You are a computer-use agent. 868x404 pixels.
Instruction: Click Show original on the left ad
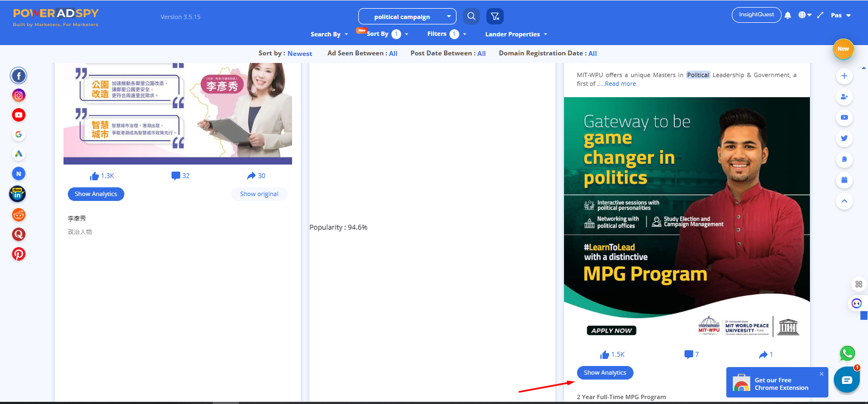(259, 194)
